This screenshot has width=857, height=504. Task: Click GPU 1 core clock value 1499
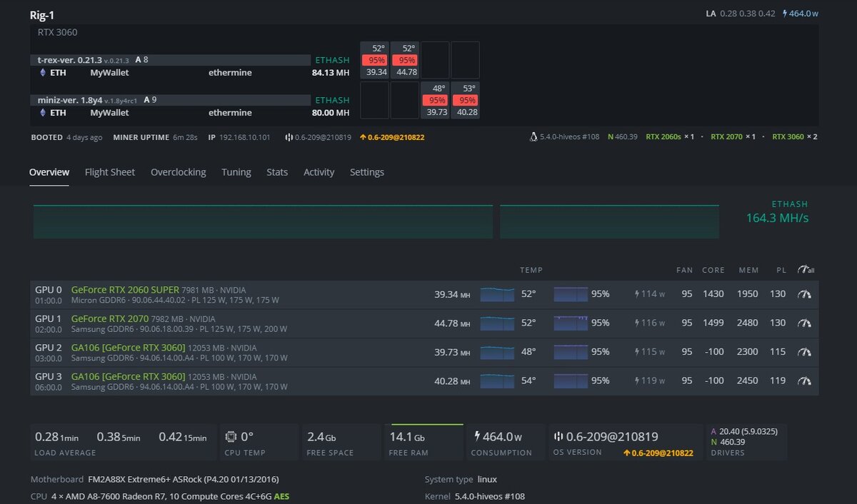(713, 323)
